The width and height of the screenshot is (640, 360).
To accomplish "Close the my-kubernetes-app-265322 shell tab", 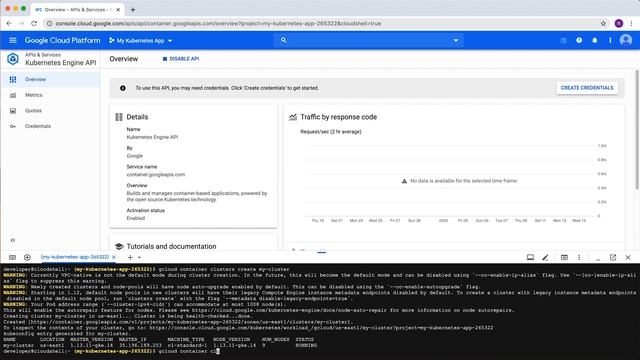I will pyautogui.click(x=114, y=257).
